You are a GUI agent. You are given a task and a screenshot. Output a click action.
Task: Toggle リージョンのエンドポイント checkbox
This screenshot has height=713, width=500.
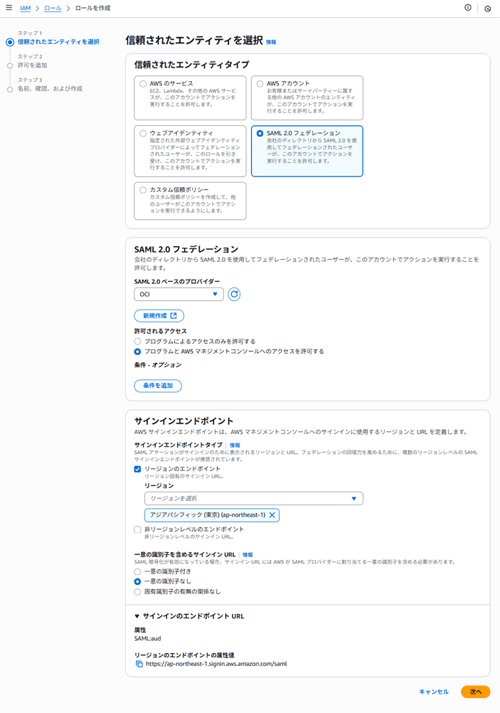(x=137, y=469)
